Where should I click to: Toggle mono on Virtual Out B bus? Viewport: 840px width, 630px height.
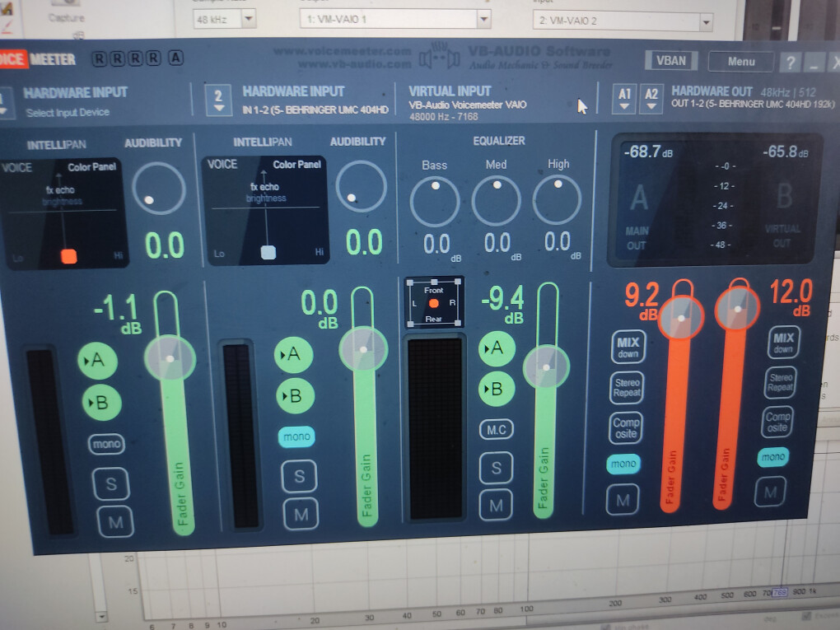click(773, 456)
